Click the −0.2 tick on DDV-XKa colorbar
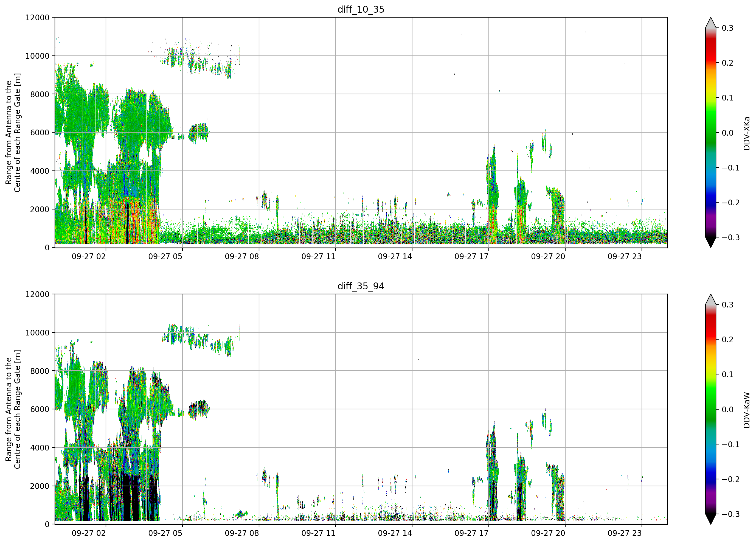This screenshot has width=756, height=543. click(x=731, y=202)
